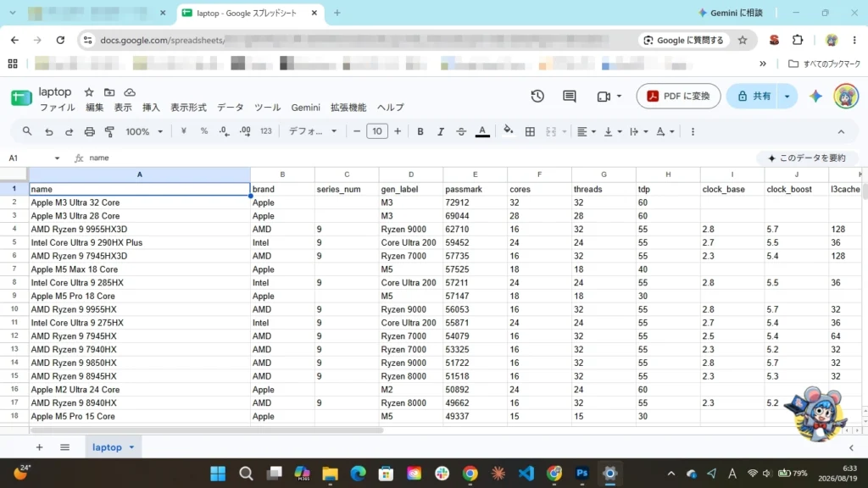
Task: Open the text color picker
Action: pyautogui.click(x=482, y=131)
